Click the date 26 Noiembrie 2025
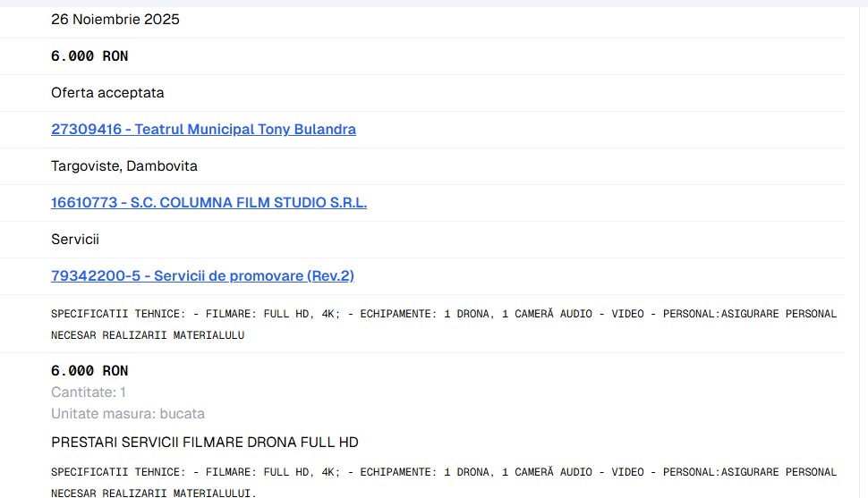Screen dimensions: 868x498 (x=115, y=20)
